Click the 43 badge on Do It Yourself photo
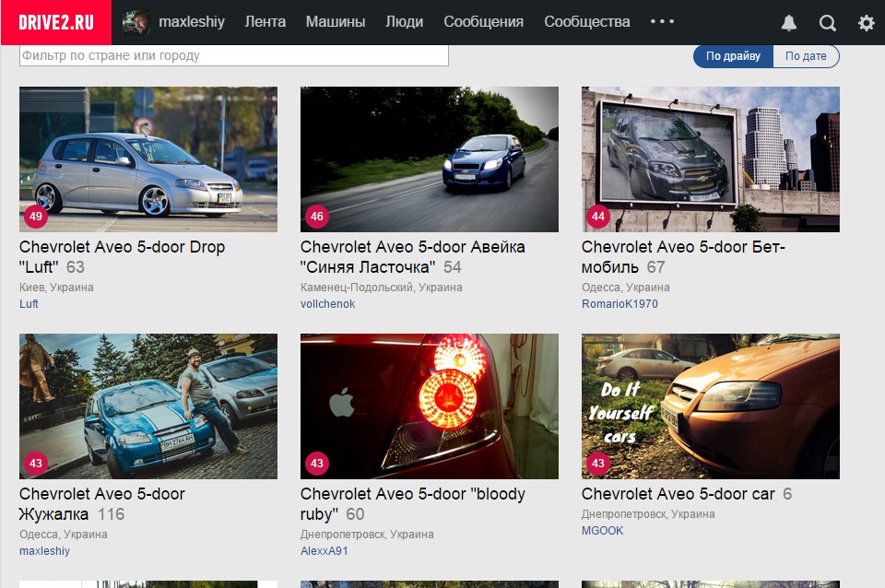Screen dimensions: 885x588 pos(598,464)
